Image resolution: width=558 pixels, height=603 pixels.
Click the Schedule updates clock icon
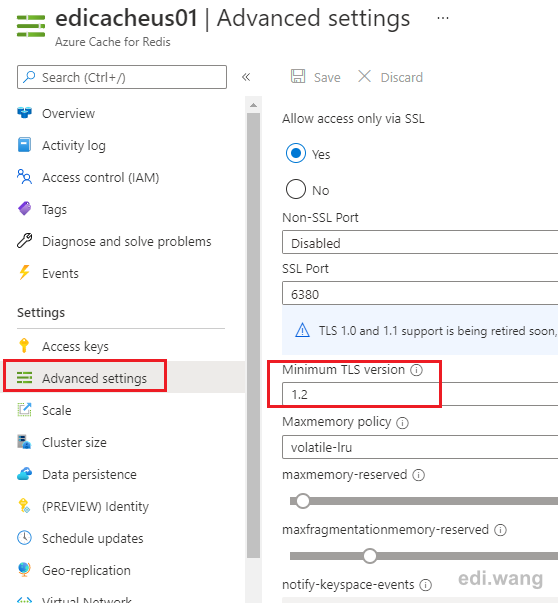pyautogui.click(x=25, y=537)
